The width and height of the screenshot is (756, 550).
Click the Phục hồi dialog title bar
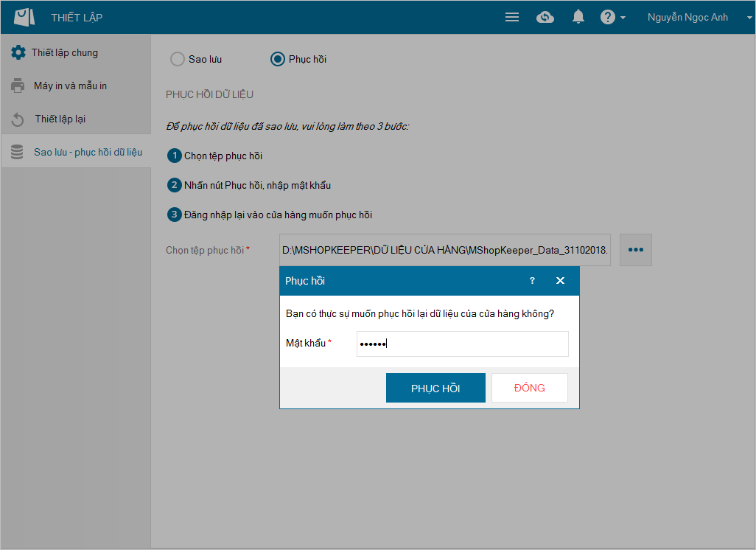pyautogui.click(x=429, y=281)
